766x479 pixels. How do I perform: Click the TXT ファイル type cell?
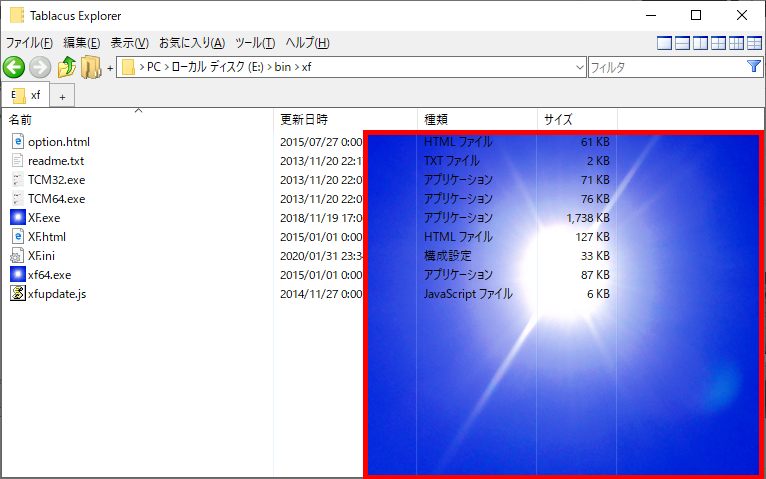452,161
